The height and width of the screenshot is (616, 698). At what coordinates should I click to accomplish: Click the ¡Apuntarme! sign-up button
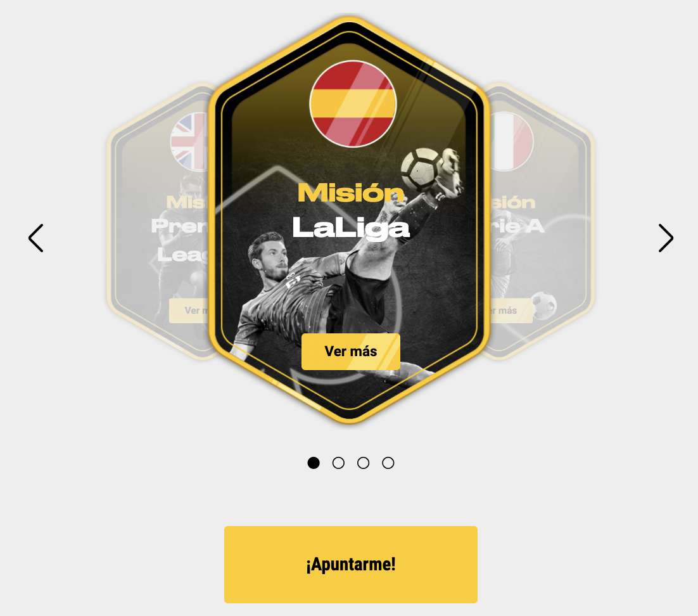pyautogui.click(x=351, y=564)
